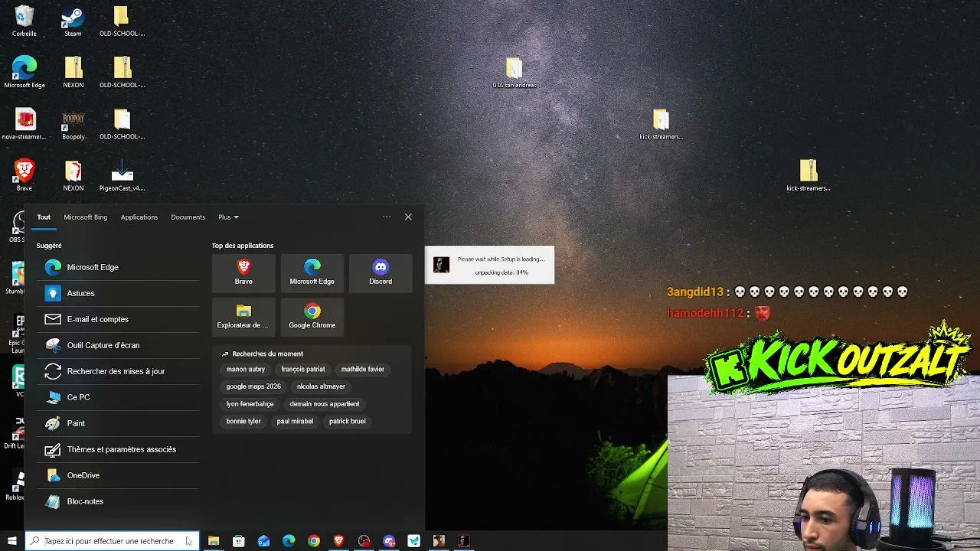Open E-mail et comptes settings

118,319
